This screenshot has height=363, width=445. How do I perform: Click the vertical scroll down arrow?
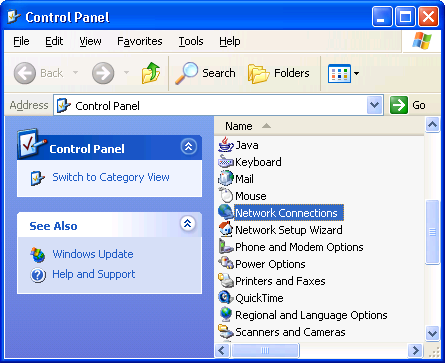point(432,333)
